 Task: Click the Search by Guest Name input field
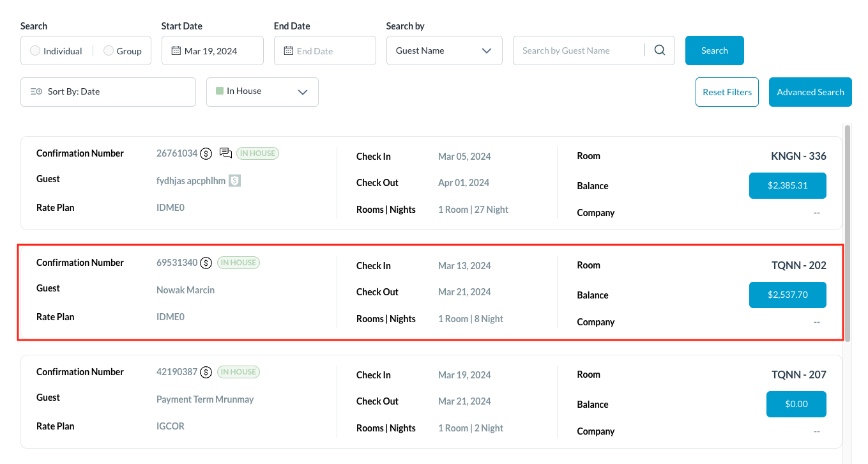click(578, 50)
